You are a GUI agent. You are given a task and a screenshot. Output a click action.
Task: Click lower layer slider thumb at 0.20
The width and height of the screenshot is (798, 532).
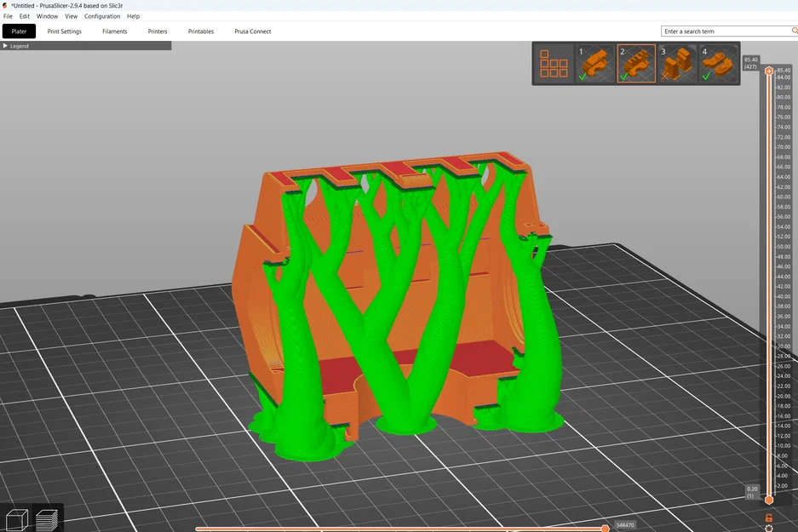click(x=769, y=500)
